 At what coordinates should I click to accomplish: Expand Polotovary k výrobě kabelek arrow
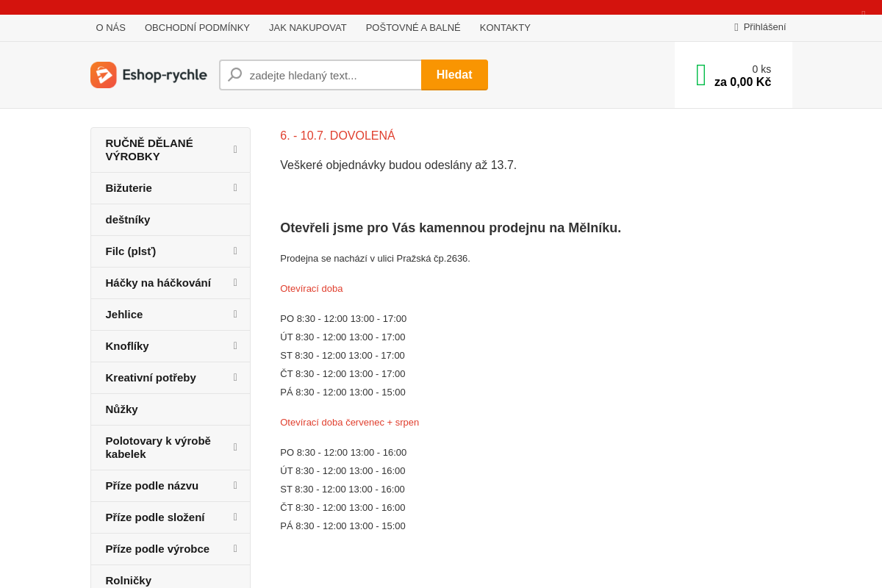point(235,447)
